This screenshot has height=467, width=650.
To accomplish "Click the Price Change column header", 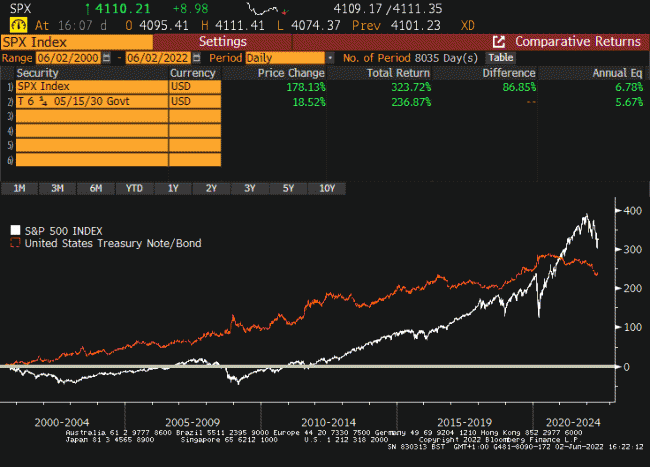I will (x=291, y=73).
